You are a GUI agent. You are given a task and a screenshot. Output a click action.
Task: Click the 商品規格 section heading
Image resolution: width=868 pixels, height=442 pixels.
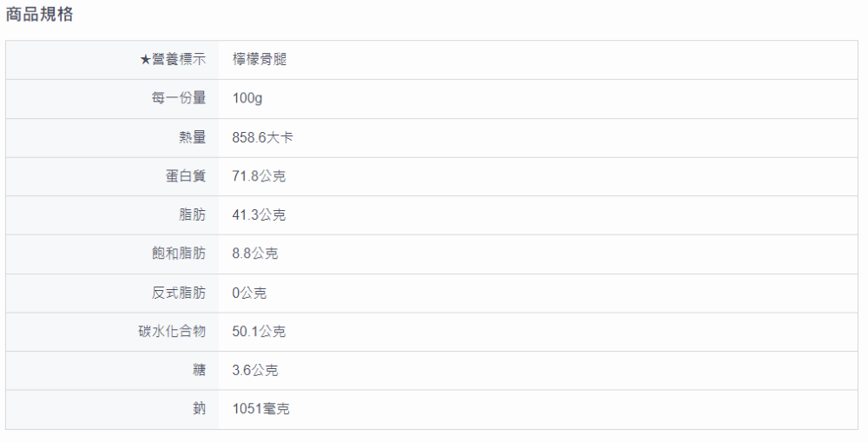(40, 15)
